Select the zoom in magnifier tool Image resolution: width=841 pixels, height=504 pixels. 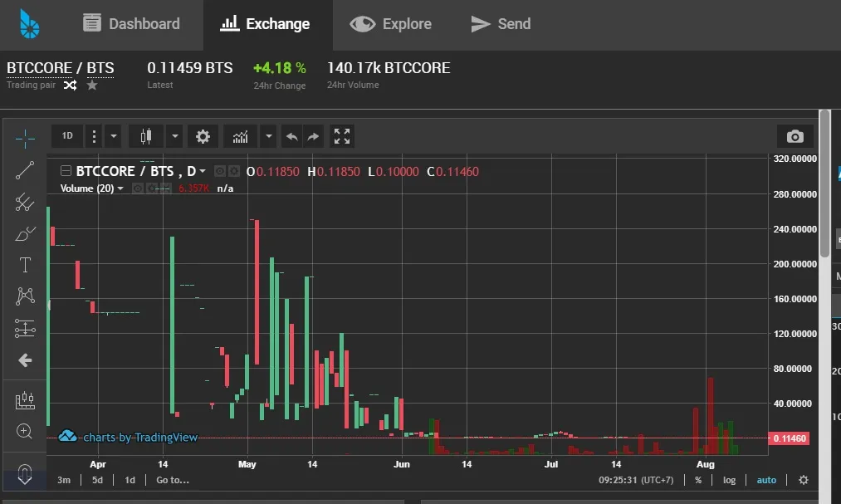pyautogui.click(x=25, y=431)
